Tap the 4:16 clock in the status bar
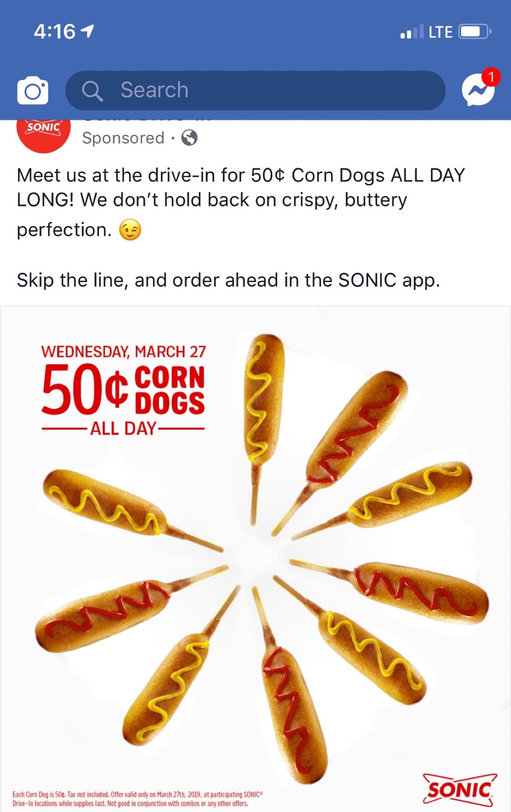Image resolution: width=511 pixels, height=812 pixels. coord(55,32)
